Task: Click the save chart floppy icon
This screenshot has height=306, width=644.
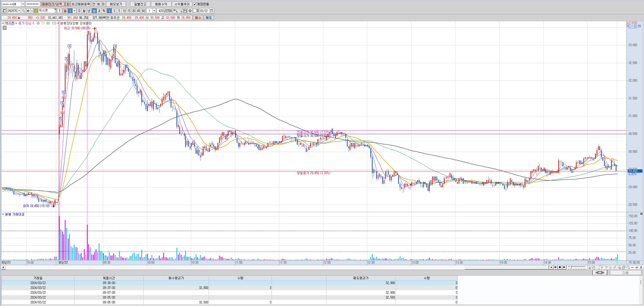Action: point(185,11)
